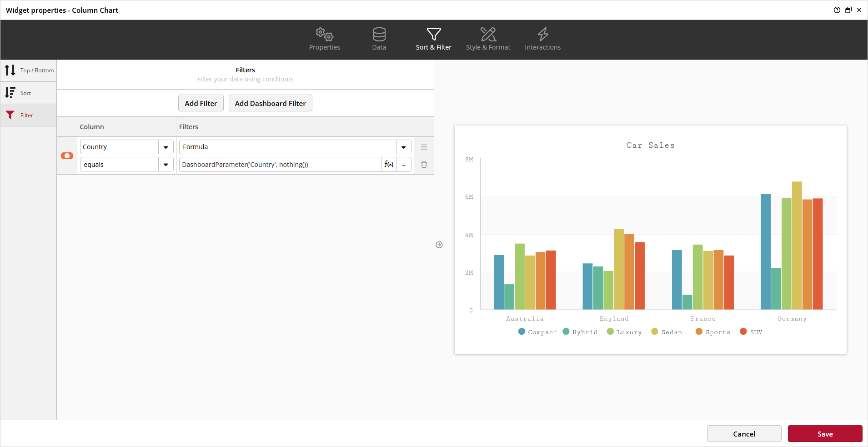
Task: Open the help icon in title bar
Action: click(x=837, y=10)
